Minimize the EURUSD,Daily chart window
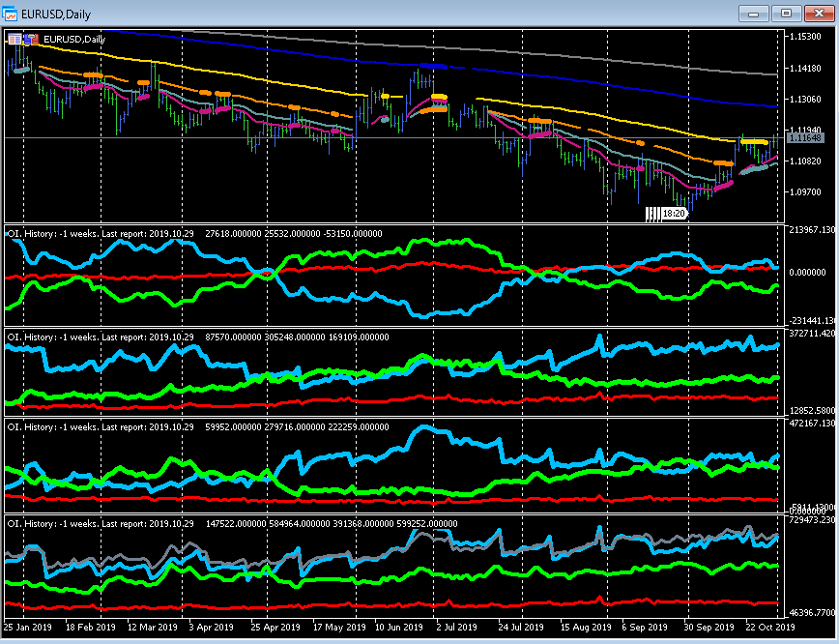Viewport: 839px width, 644px height. [753, 14]
